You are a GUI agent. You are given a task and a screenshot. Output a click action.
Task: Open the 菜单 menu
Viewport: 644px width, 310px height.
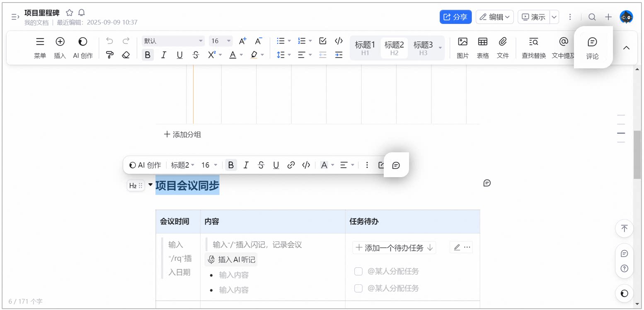tap(40, 48)
